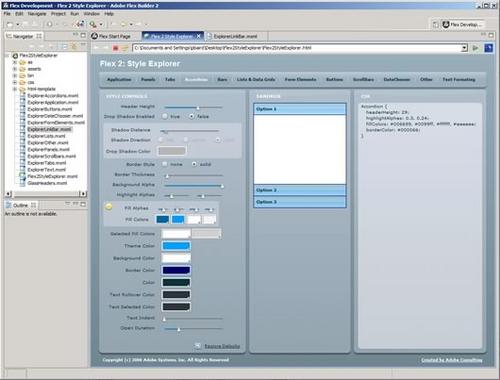The height and width of the screenshot is (380, 500).
Task: Click the blue icon right of Go arrow
Action: click(x=488, y=48)
